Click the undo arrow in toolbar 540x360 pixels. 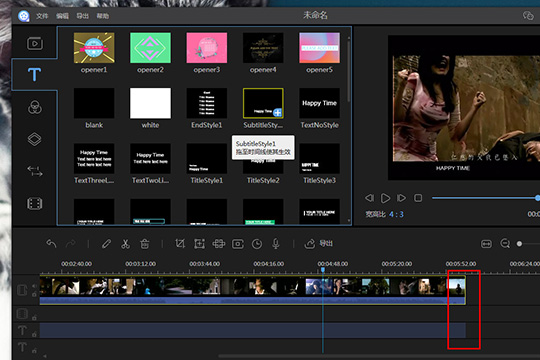(x=51, y=244)
